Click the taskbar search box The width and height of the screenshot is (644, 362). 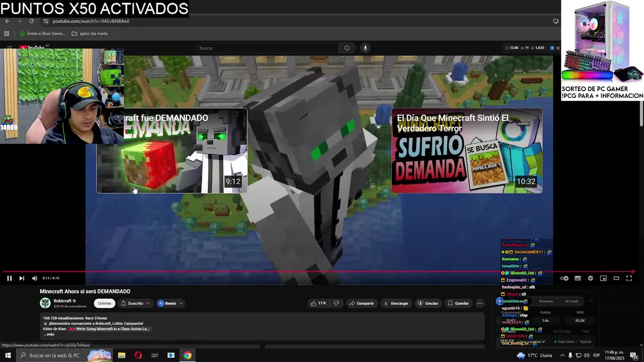(64, 355)
